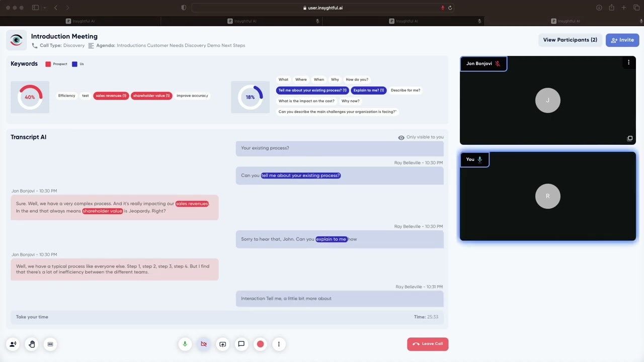The height and width of the screenshot is (362, 644).
Task: Click your microphone indicator icon
Action: coord(479,159)
